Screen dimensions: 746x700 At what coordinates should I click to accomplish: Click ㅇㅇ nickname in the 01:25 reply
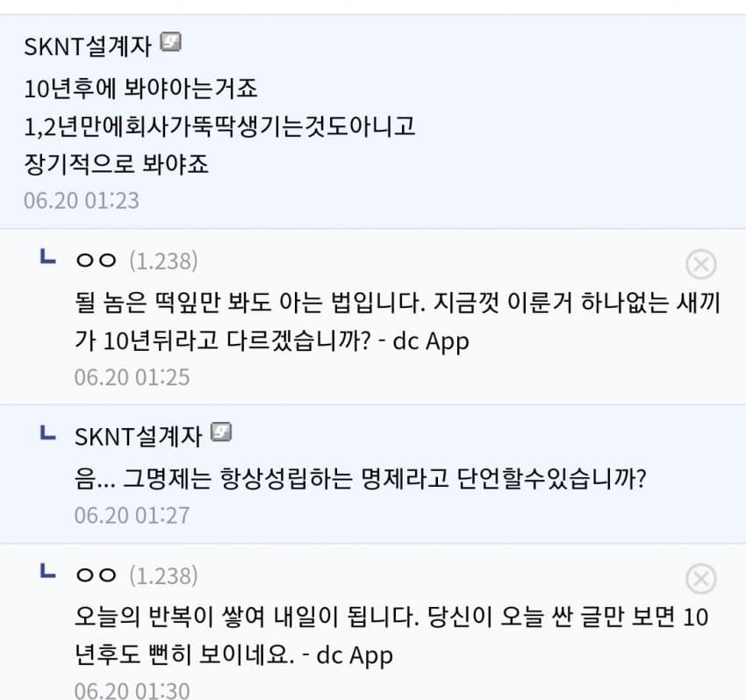(x=96, y=261)
